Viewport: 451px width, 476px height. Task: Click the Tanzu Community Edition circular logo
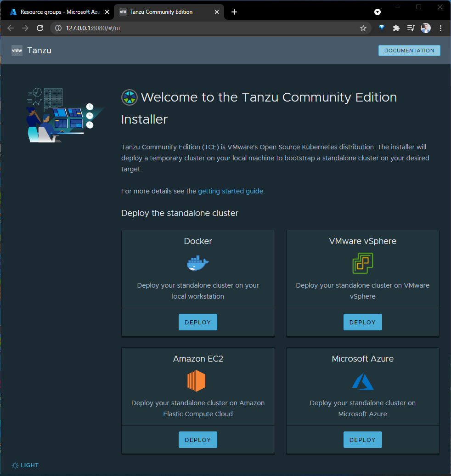130,97
